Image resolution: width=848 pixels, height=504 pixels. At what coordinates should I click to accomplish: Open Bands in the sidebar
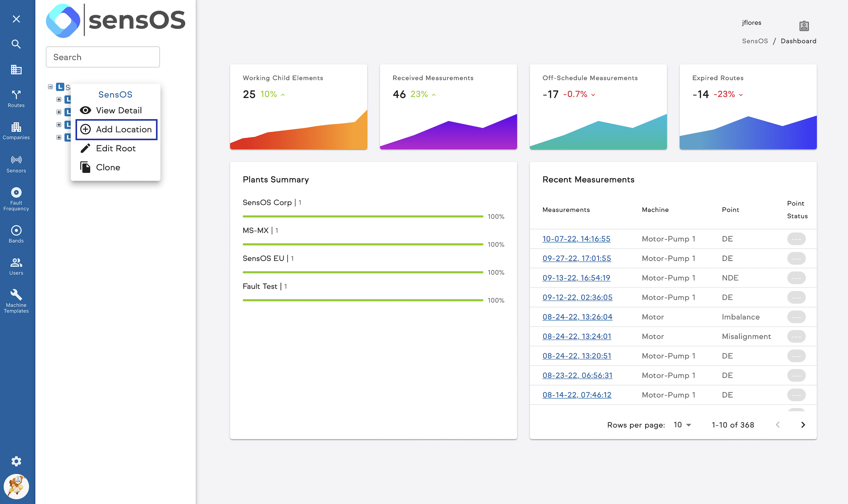pos(16,234)
